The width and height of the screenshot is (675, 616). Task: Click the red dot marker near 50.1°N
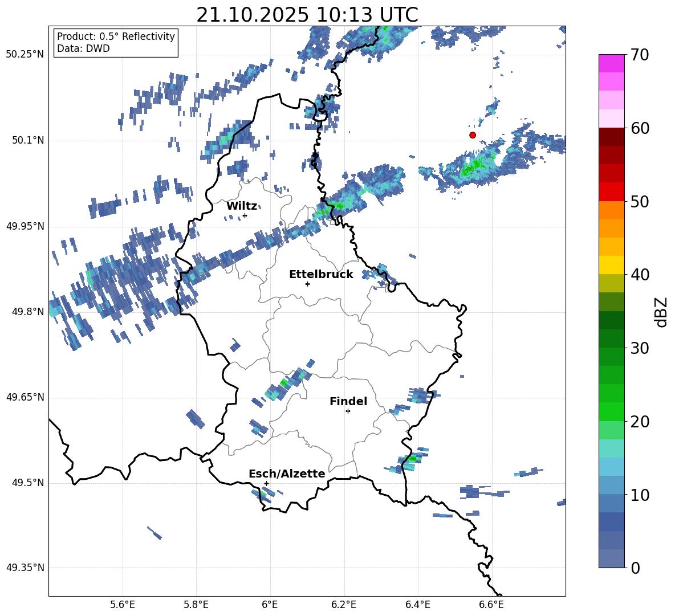coord(472,135)
